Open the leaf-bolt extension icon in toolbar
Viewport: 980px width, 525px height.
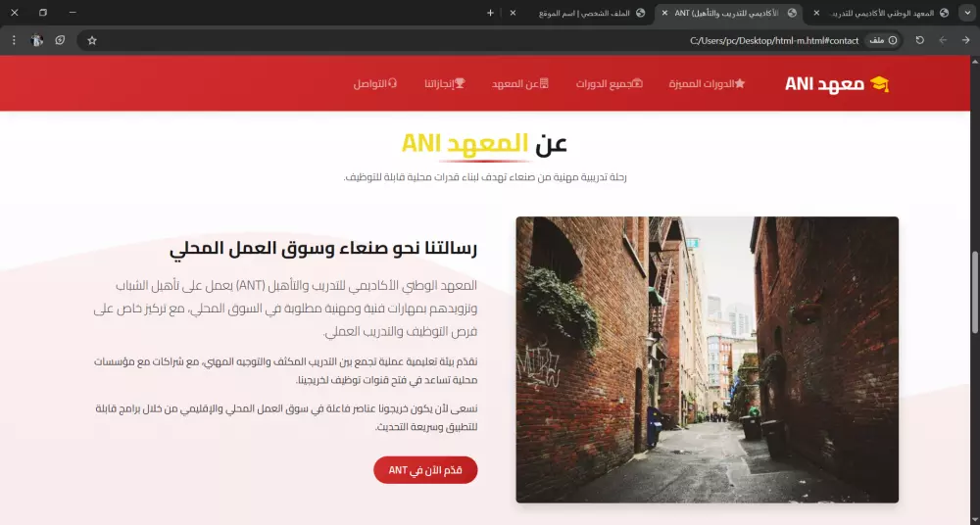60,40
